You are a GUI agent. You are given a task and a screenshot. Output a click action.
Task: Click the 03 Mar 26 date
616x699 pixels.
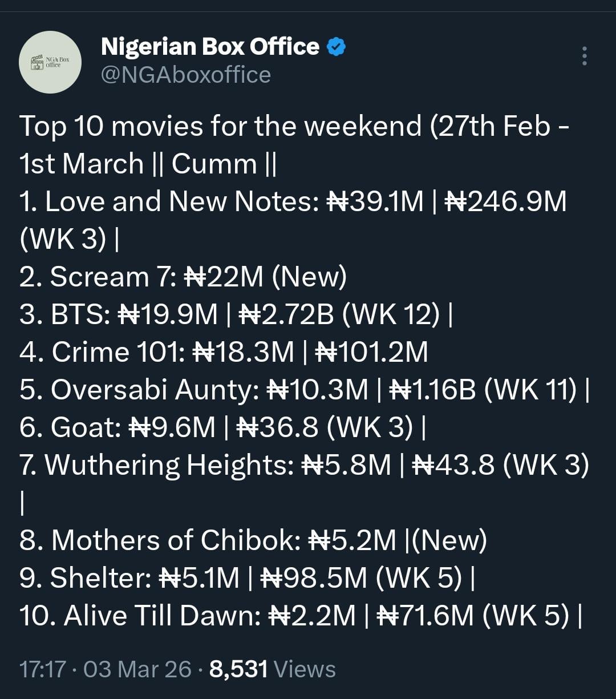pos(137,669)
